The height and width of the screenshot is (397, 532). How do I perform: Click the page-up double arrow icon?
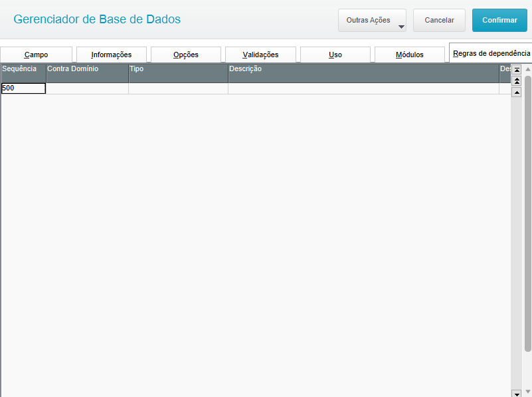[517, 81]
